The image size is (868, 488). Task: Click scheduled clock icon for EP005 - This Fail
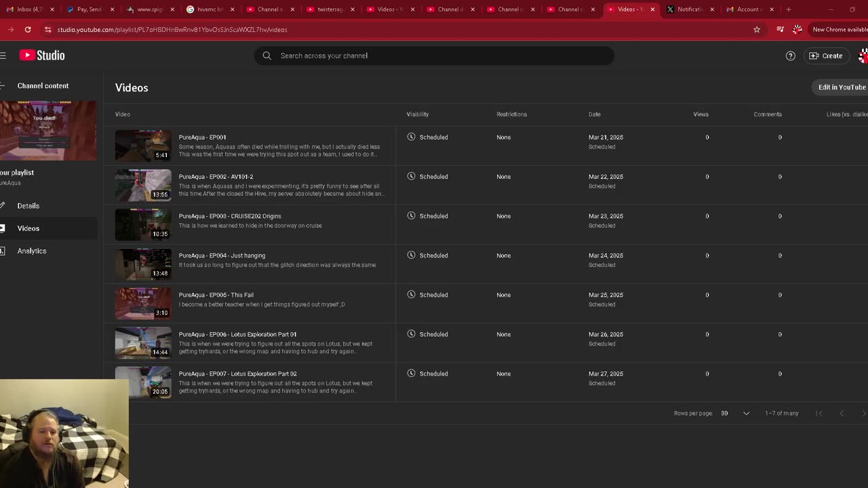pos(411,294)
